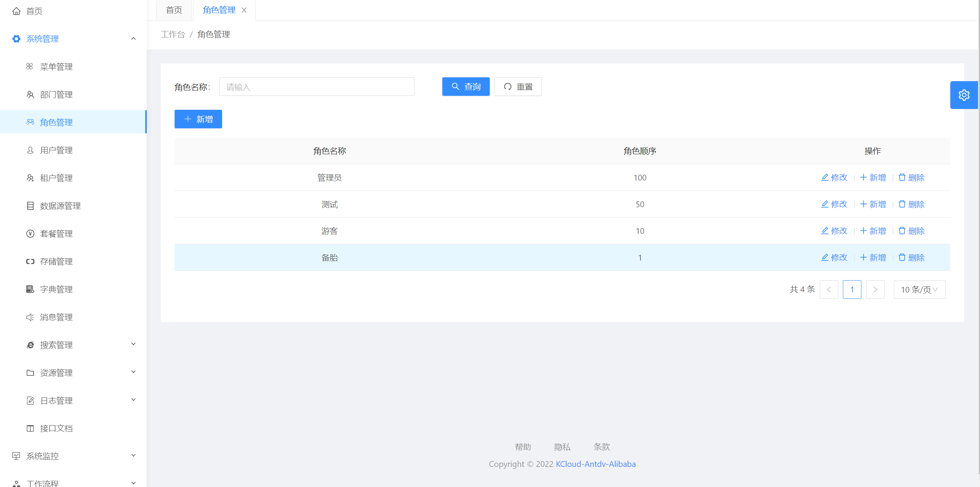
Task: Open the 10 条/页 page size dropdown
Action: 919,289
